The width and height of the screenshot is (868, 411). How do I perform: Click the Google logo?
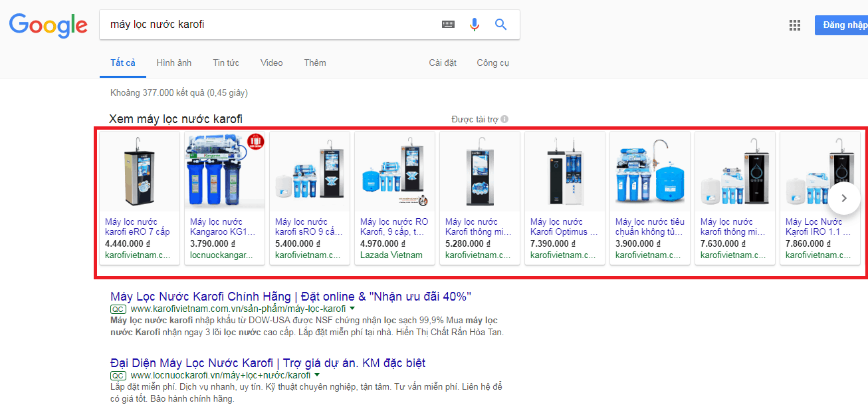pyautogui.click(x=48, y=25)
